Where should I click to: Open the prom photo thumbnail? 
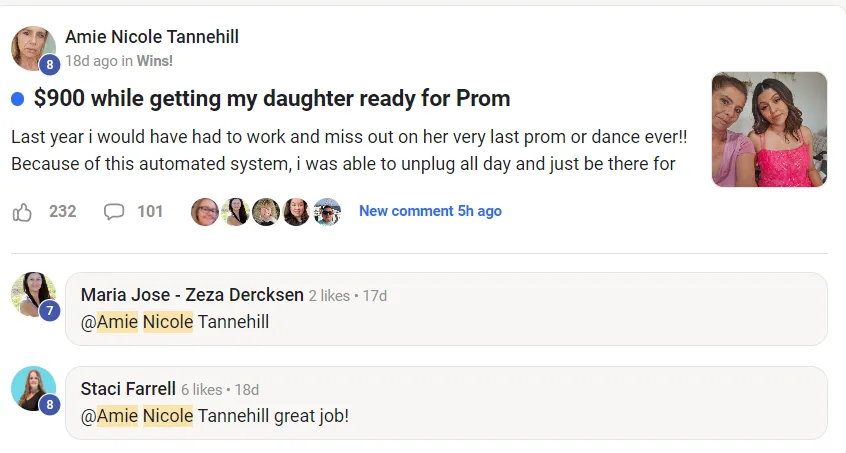pyautogui.click(x=769, y=130)
